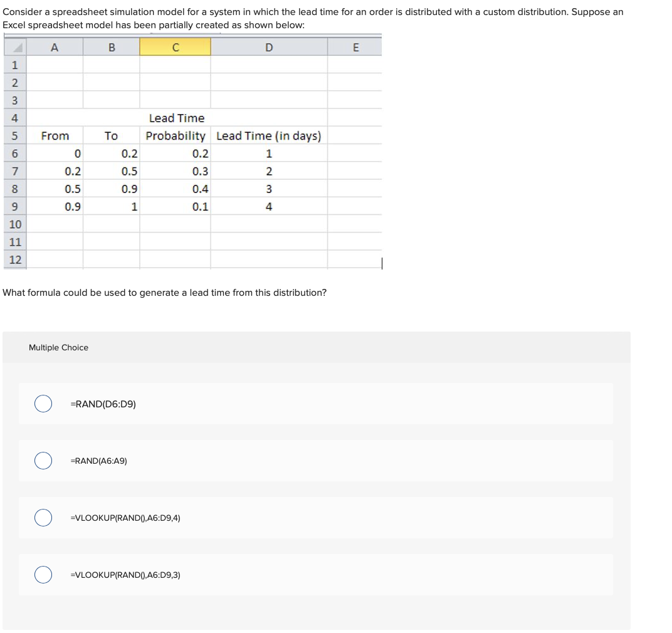Select column E header in the spreadsheet

point(356,46)
